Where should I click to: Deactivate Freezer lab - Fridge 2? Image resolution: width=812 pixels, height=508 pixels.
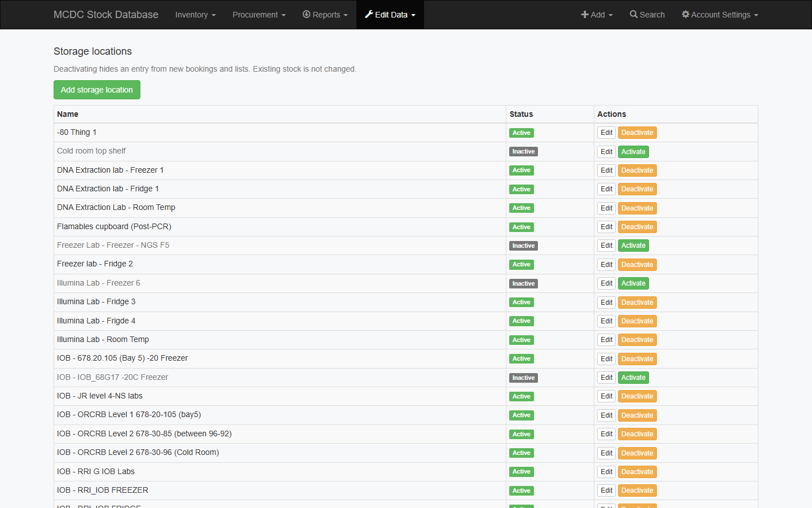pyautogui.click(x=637, y=265)
